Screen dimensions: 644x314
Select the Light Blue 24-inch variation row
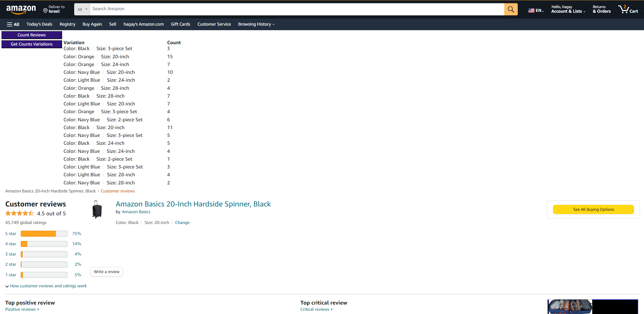tap(117, 80)
